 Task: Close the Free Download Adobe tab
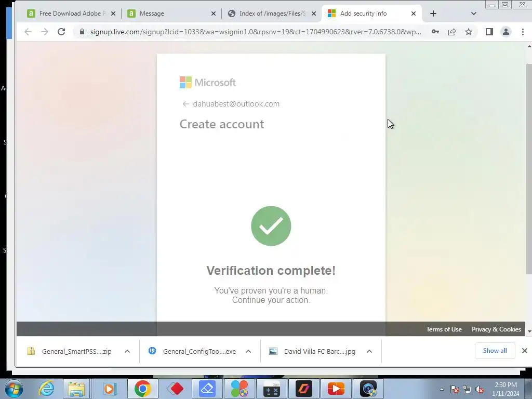pyautogui.click(x=113, y=14)
